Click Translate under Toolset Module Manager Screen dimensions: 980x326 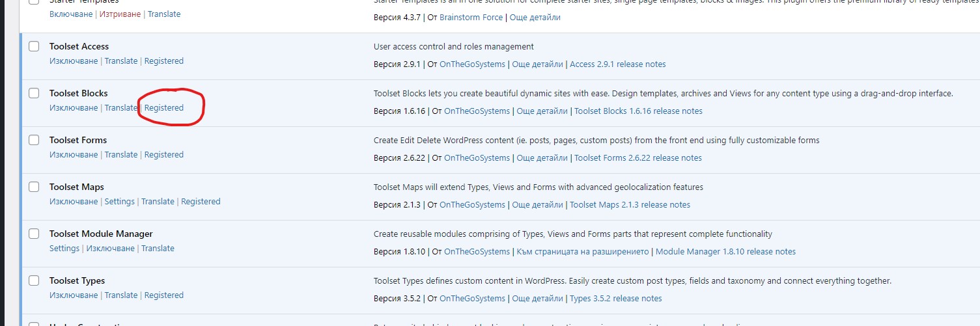click(158, 248)
